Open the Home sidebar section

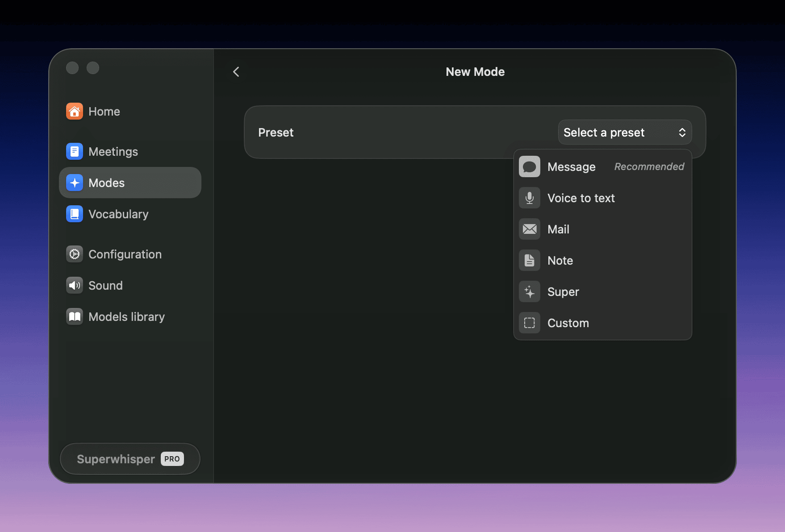130,111
